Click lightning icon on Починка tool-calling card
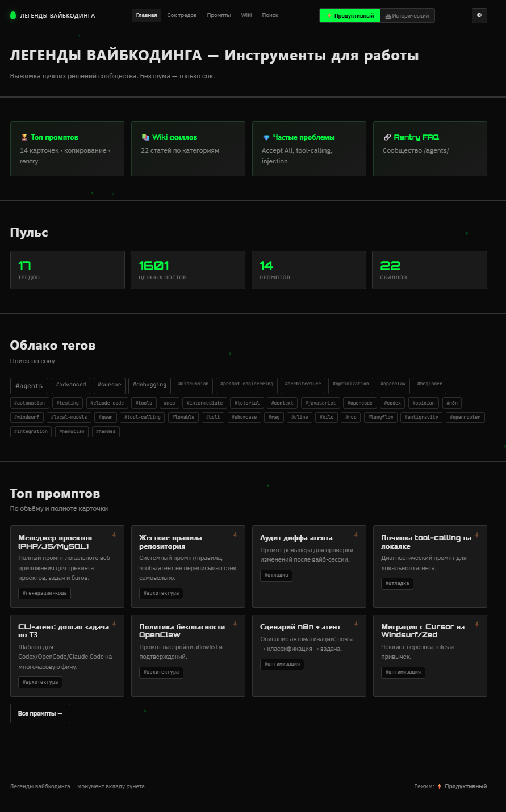506x812 pixels. (477, 535)
